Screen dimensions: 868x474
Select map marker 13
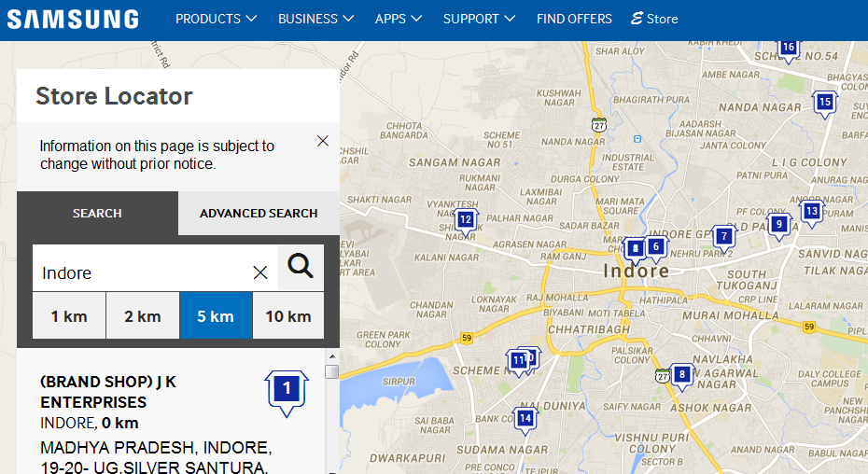click(x=812, y=213)
